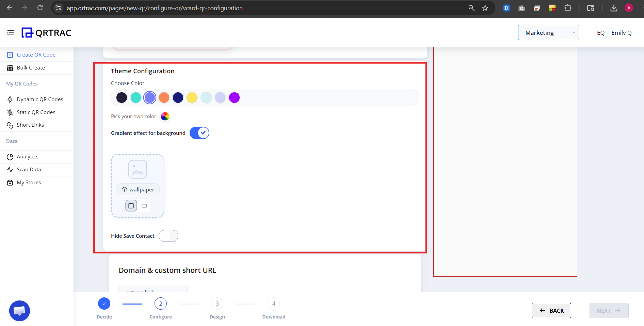Open the color wheel to pick custom color
The width and height of the screenshot is (644, 326).
[165, 116]
